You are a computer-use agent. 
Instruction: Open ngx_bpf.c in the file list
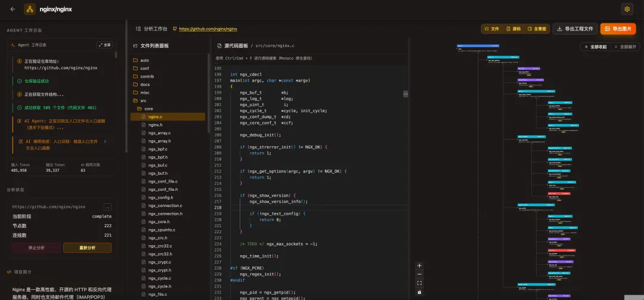click(x=168, y=149)
